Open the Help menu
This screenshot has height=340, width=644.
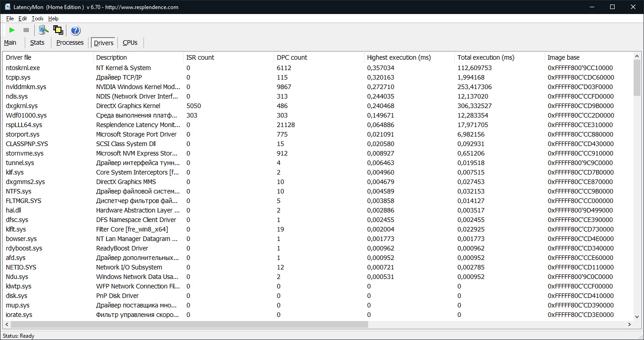53,19
